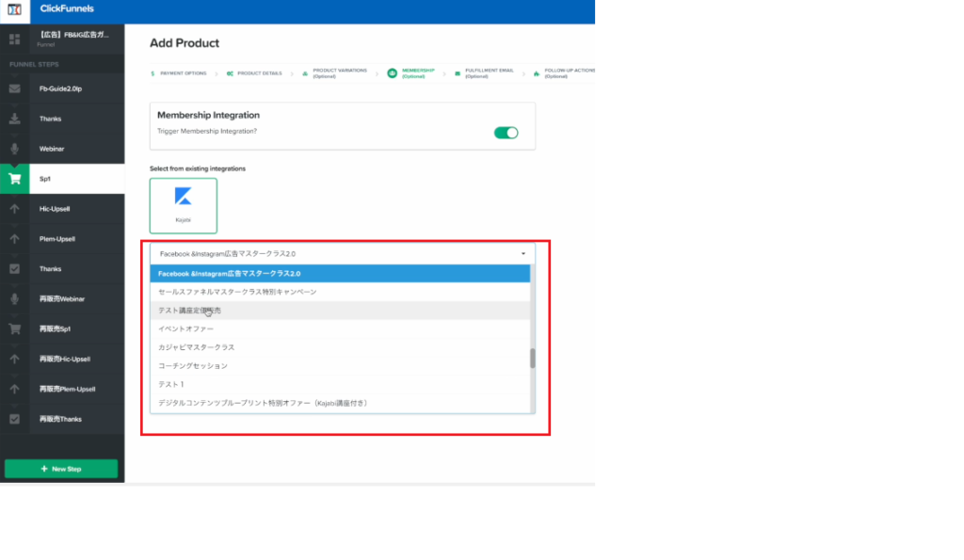Select the up-arrow icon for Hic-Upsell
This screenshot has width=964, height=560.
(14, 209)
